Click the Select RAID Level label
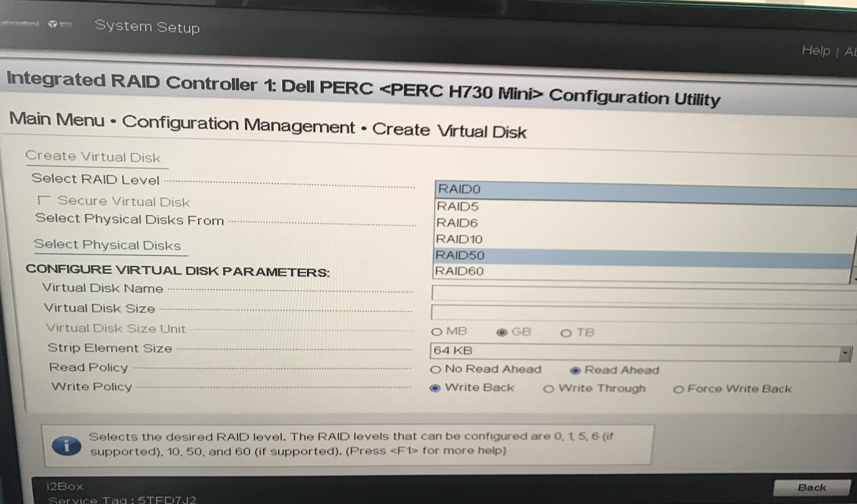Viewport: 857px width, 504px height. (95, 179)
